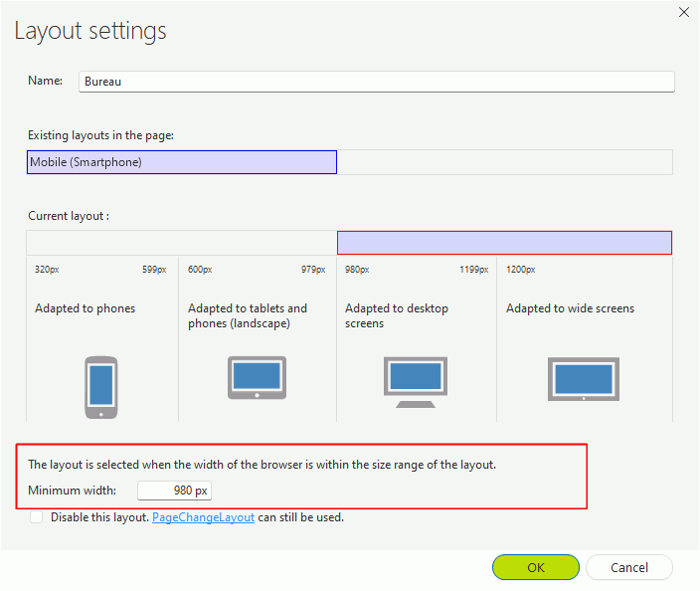Select the wide screen monitor icon
Screen dimensions: 700x591
click(x=584, y=379)
